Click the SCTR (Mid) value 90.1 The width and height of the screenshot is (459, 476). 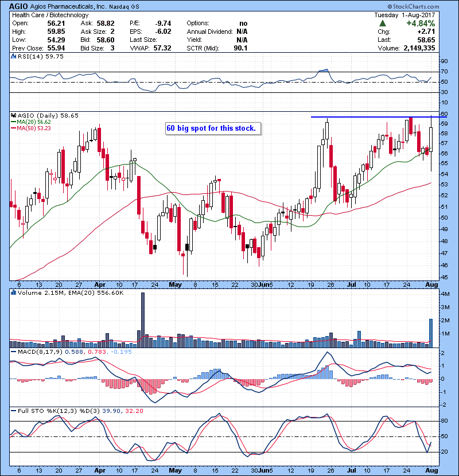pyautogui.click(x=240, y=48)
